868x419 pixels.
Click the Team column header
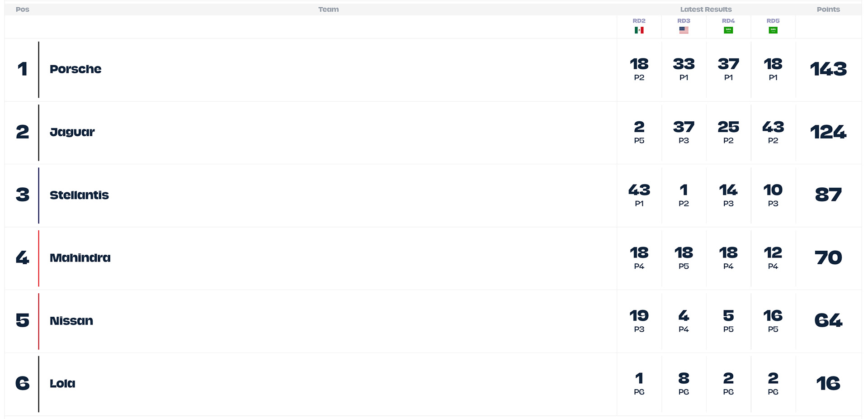(x=328, y=10)
